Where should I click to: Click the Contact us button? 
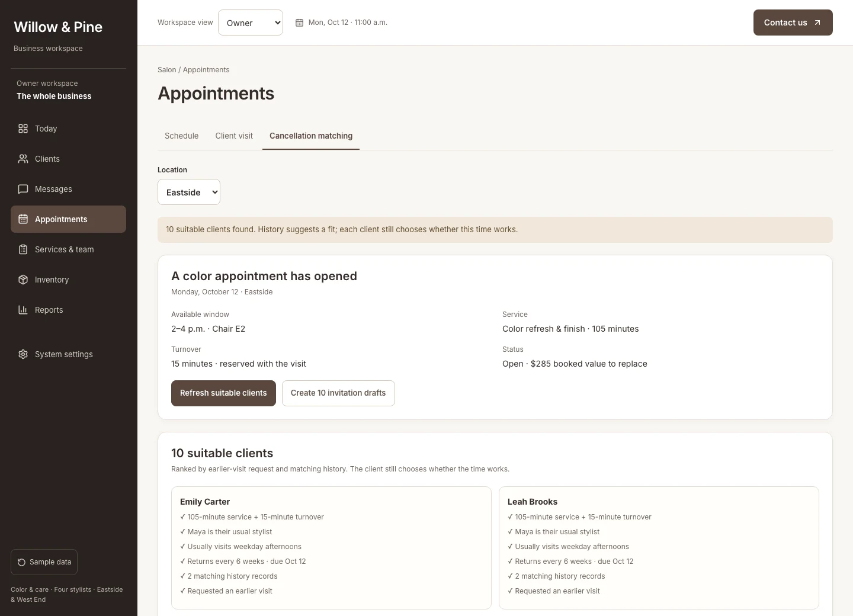[793, 23]
